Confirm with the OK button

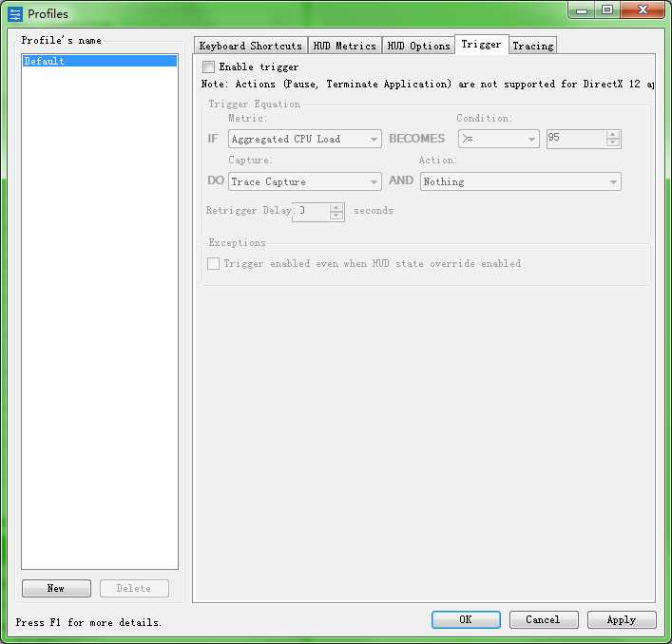click(x=466, y=619)
